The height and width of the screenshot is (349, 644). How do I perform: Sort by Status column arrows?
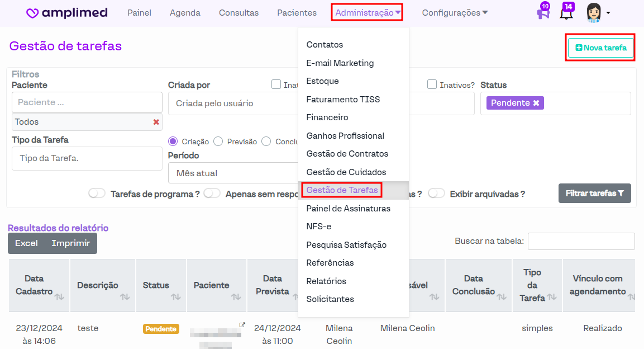coord(176,296)
